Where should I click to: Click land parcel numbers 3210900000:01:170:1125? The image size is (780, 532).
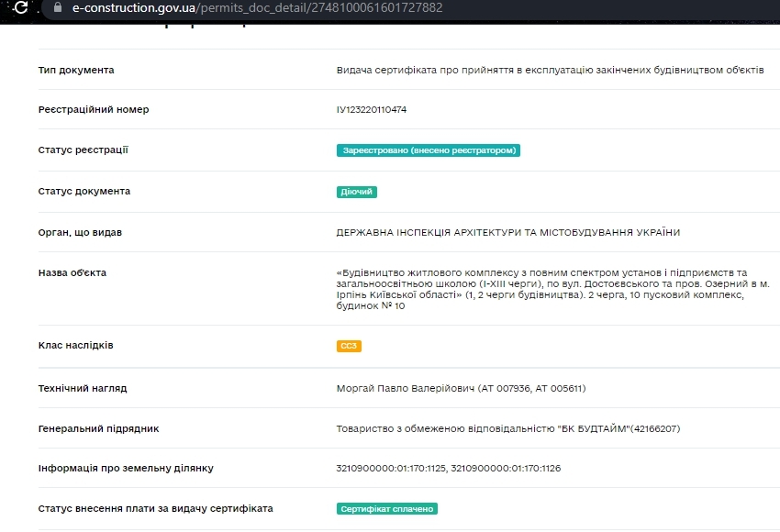tap(391, 468)
